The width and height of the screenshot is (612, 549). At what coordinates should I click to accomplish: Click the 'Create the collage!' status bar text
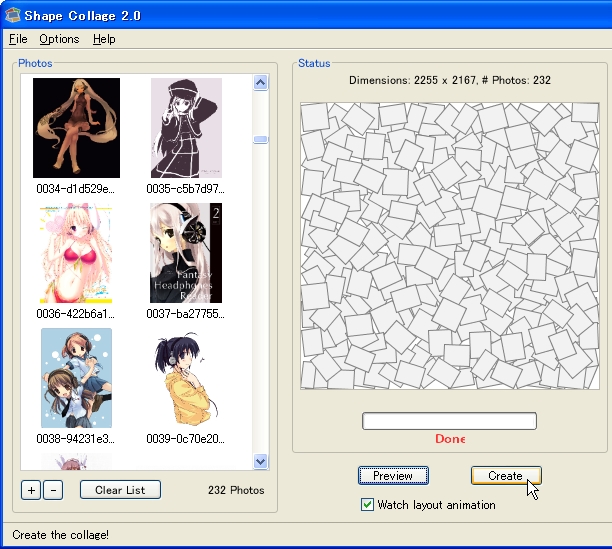60,535
